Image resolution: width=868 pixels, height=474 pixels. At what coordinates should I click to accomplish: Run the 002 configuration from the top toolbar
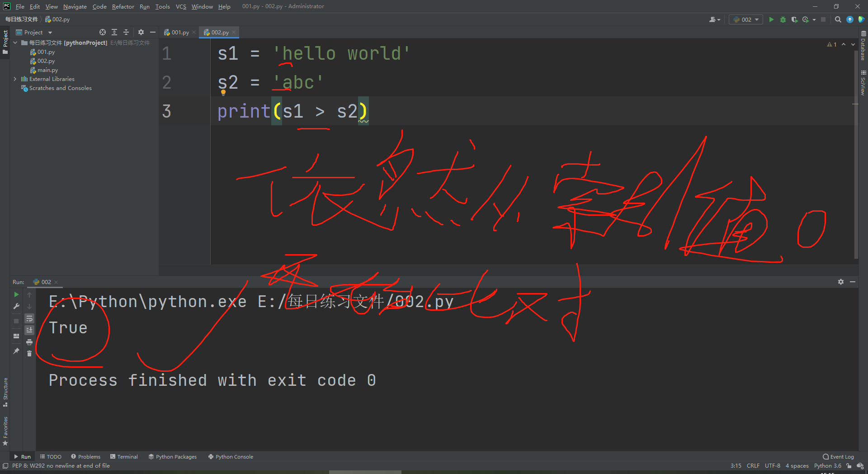(x=771, y=19)
